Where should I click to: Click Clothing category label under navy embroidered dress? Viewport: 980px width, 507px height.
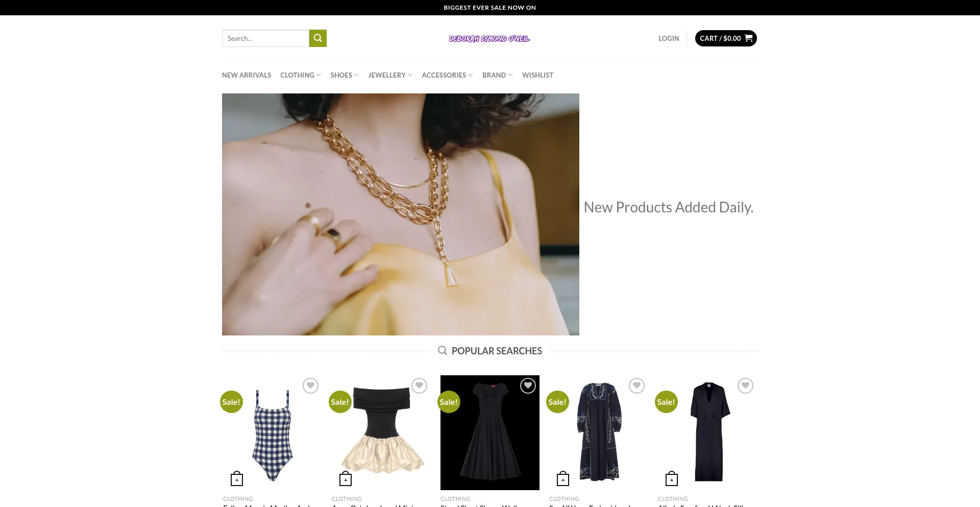(x=564, y=499)
